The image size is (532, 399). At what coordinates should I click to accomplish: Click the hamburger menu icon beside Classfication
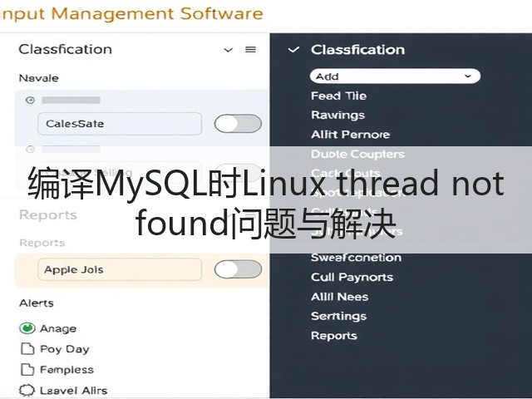[250, 50]
